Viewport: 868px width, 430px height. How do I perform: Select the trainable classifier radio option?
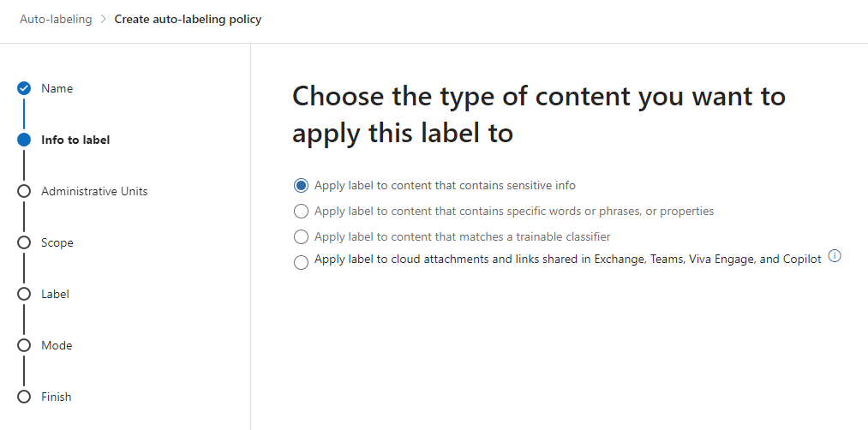click(x=301, y=237)
